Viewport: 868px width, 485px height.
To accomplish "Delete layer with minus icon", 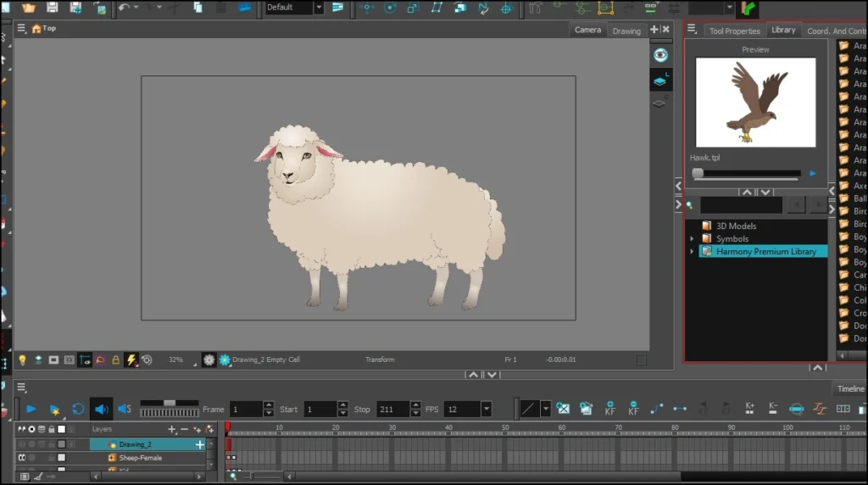I will [184, 429].
